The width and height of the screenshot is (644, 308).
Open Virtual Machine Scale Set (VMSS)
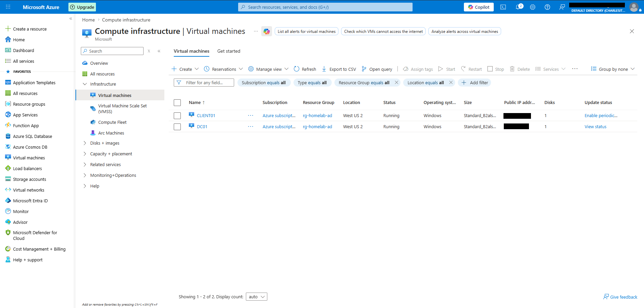click(122, 109)
